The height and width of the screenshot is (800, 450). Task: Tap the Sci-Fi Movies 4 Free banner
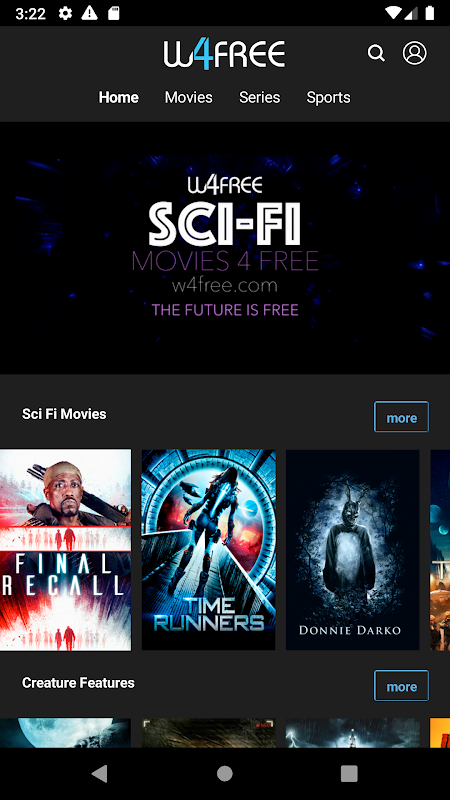tap(225, 248)
